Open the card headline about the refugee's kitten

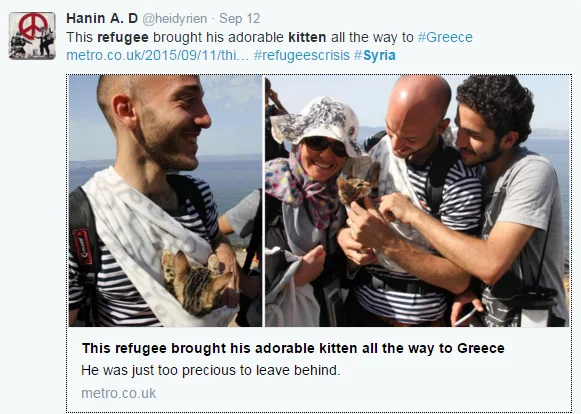293,348
